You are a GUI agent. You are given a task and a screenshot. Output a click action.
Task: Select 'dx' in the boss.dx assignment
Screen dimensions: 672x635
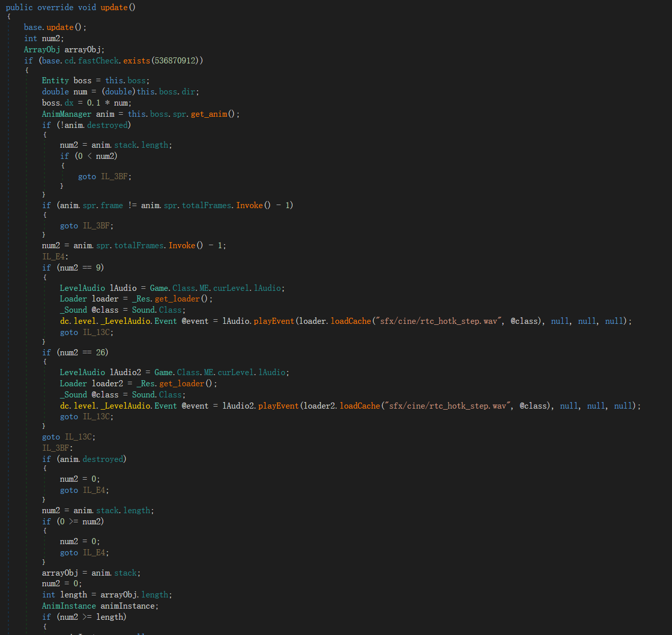click(x=69, y=103)
